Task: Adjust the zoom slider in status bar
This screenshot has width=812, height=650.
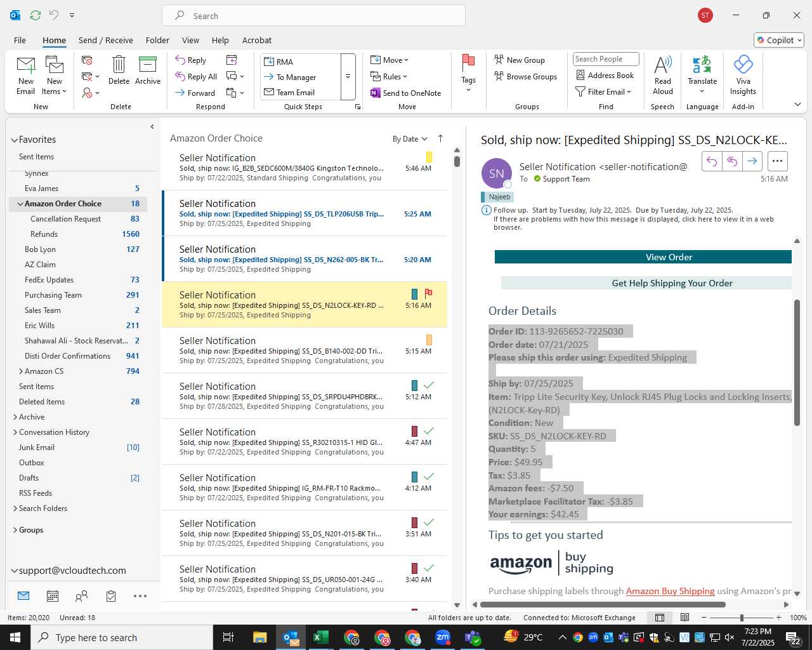Action: (742, 618)
